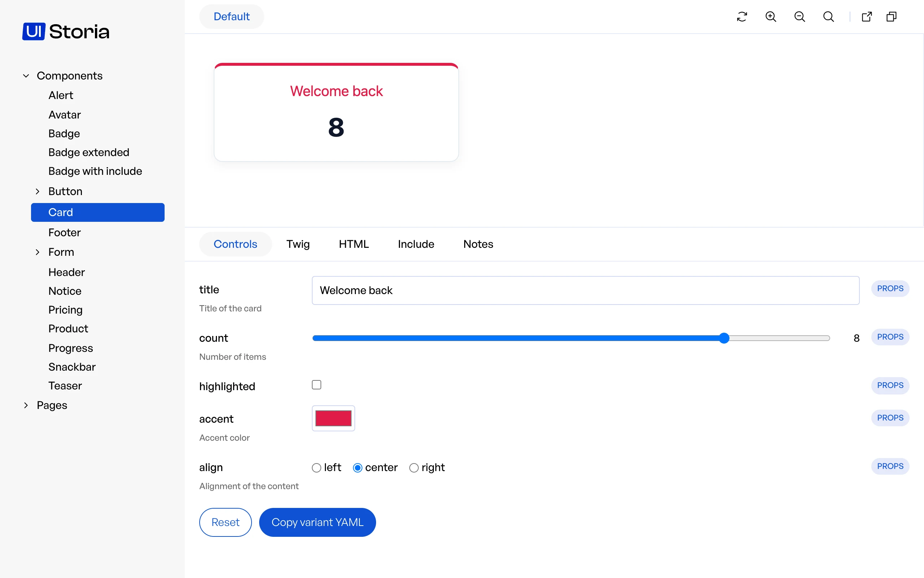
Task: Click the count slider handle
Action: coord(724,338)
